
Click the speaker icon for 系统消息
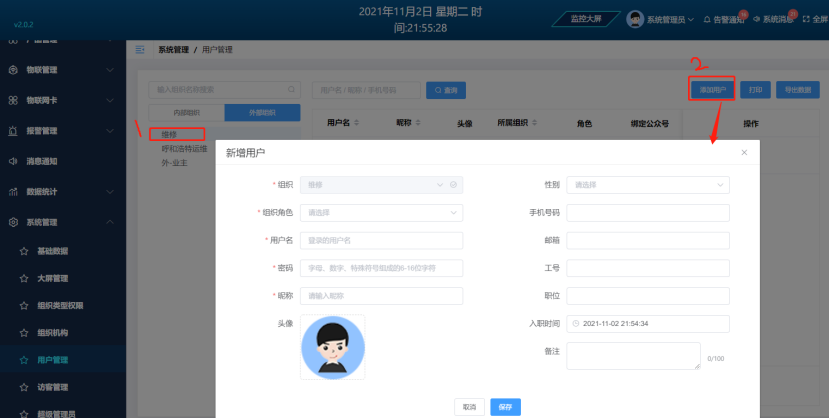(756, 19)
